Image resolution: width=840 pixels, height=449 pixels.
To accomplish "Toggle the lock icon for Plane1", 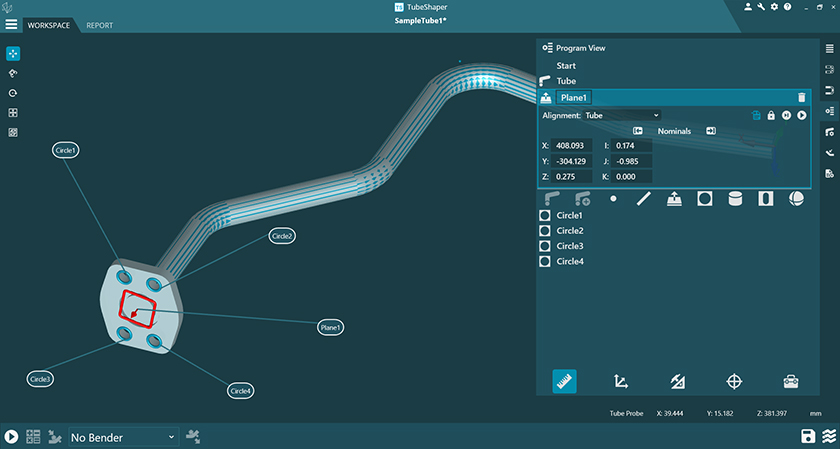I will (771, 116).
